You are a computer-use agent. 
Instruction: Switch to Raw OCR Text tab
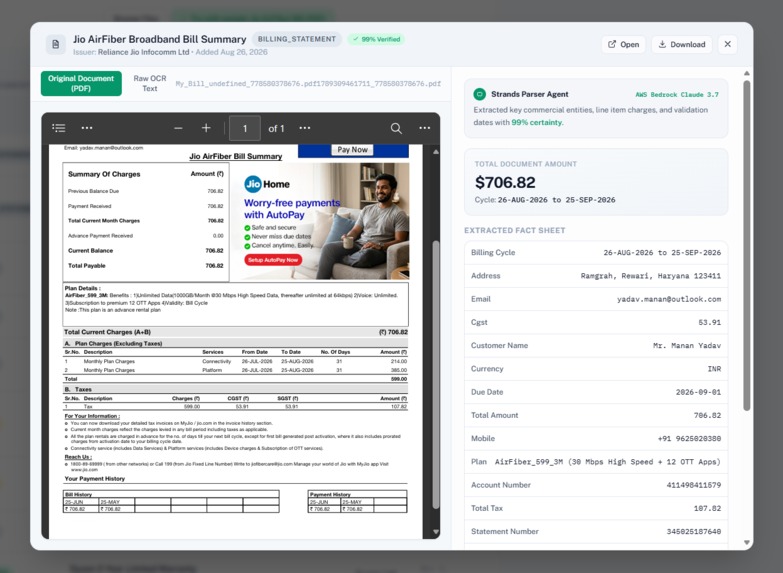tap(149, 83)
